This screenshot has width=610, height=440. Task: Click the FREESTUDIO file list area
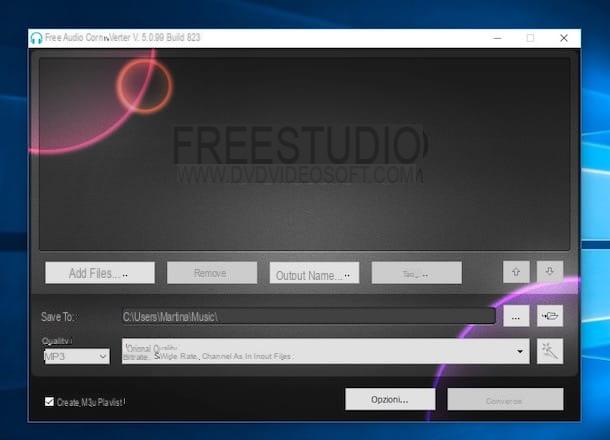tap(305, 154)
